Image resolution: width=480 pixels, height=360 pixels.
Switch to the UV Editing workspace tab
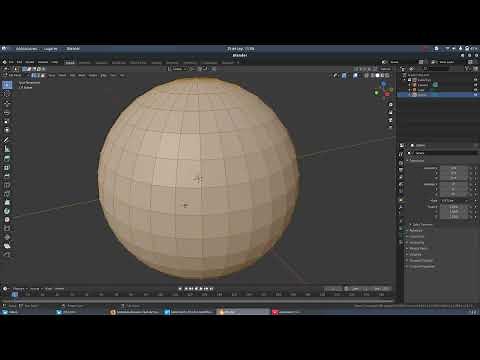click(119, 62)
